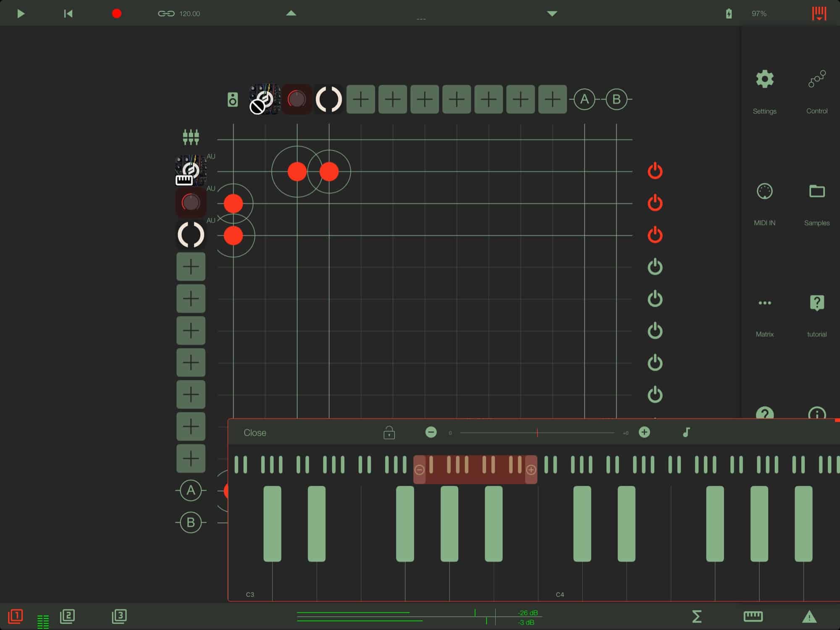Viewport: 840px width, 630px height.
Task: Open the red keyboard menu icon
Action: 819,13
